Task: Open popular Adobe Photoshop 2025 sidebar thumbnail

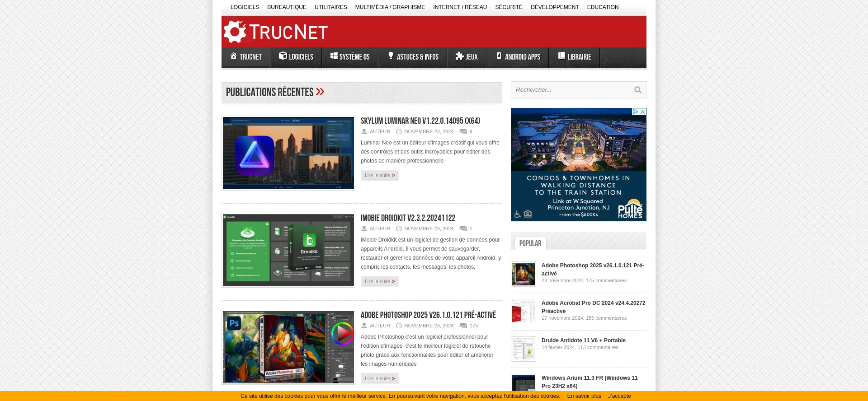Action: (x=524, y=274)
